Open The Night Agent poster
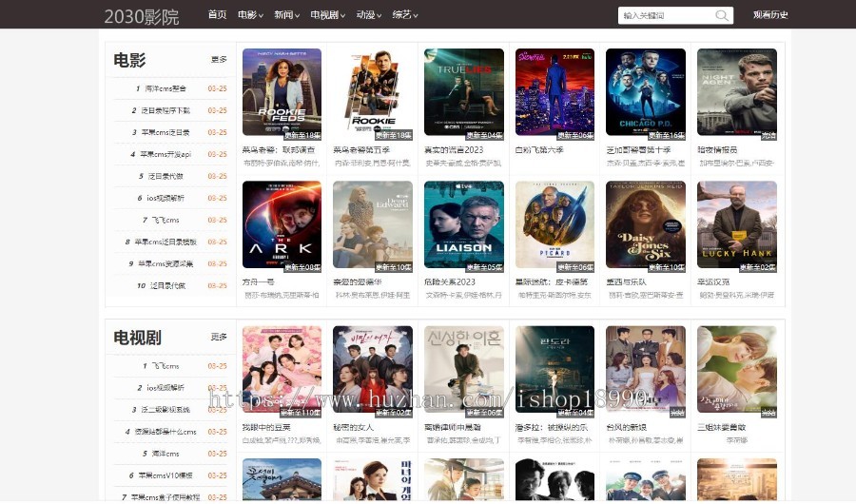This screenshot has height=504, width=856. coord(737,93)
